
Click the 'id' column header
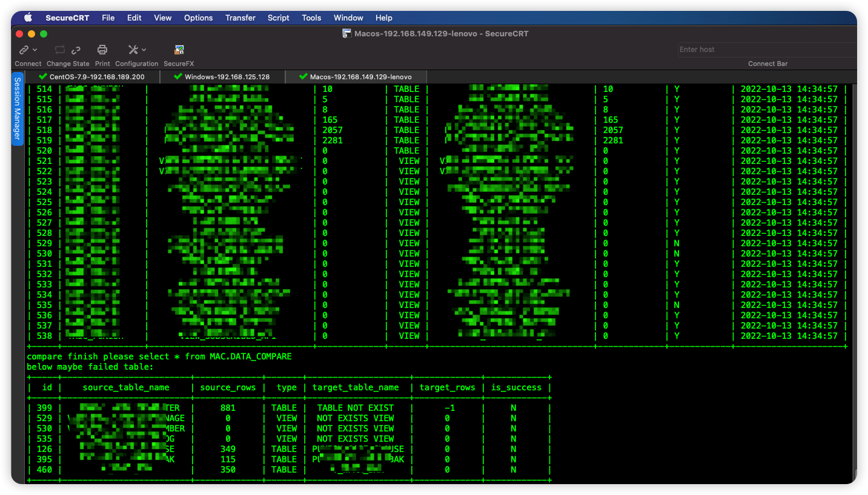point(47,387)
